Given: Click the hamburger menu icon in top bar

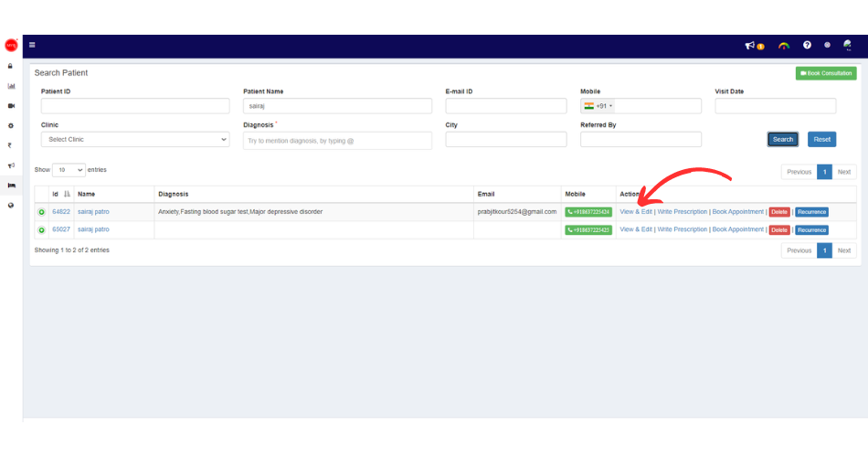Looking at the screenshot, I should (x=32, y=45).
